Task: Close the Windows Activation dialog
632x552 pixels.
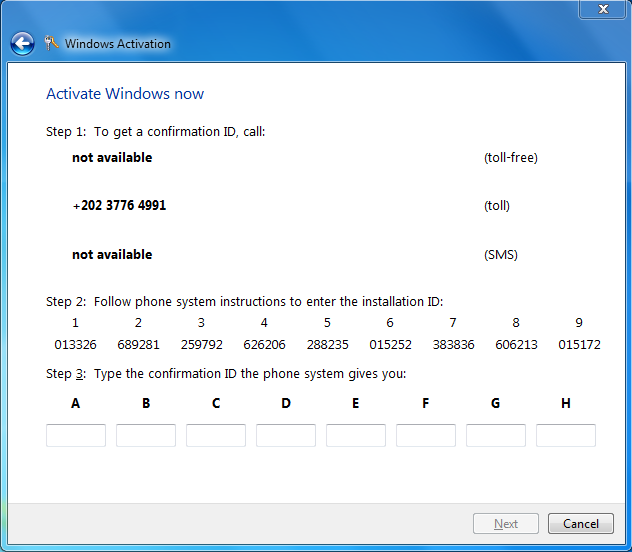Action: [603, 9]
